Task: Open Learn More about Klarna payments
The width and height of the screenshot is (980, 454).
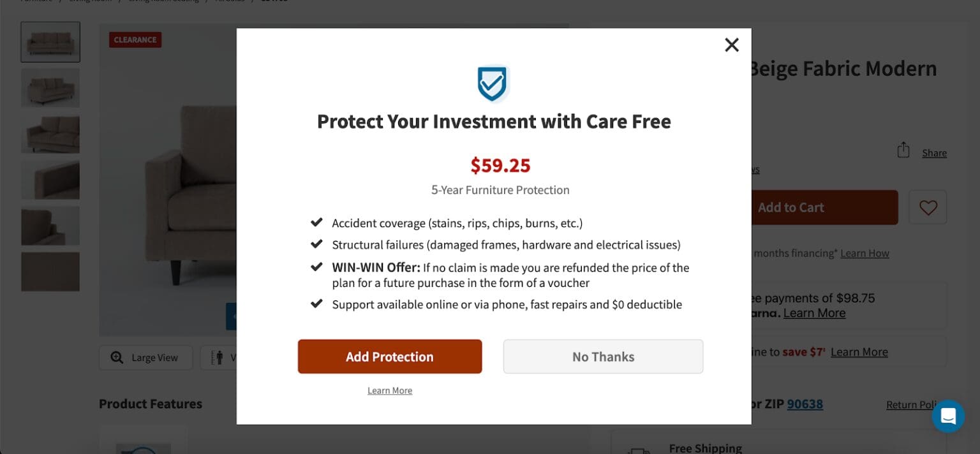Action: (814, 313)
